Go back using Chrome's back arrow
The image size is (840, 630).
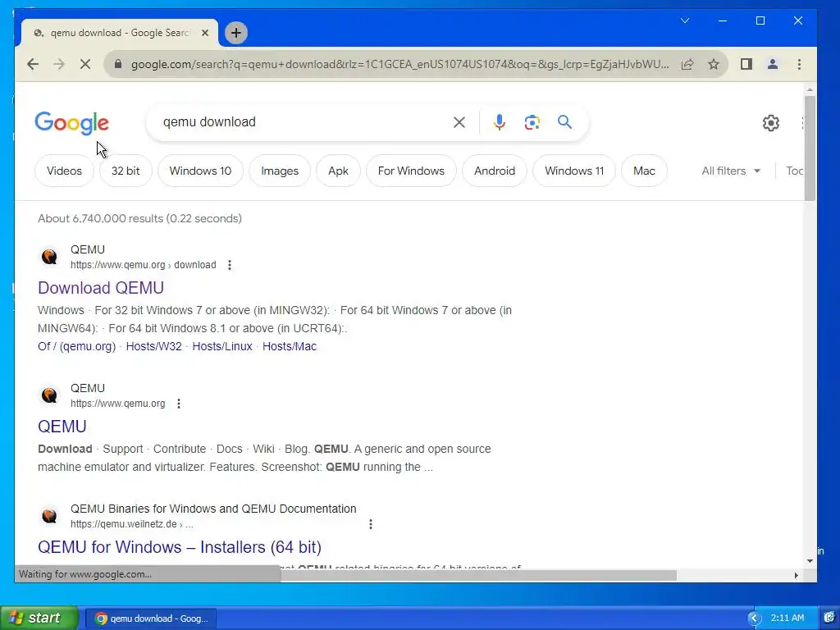click(x=33, y=64)
